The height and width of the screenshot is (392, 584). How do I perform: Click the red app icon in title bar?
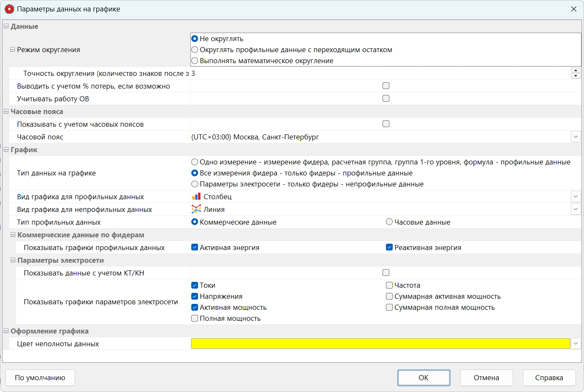pyautogui.click(x=9, y=9)
